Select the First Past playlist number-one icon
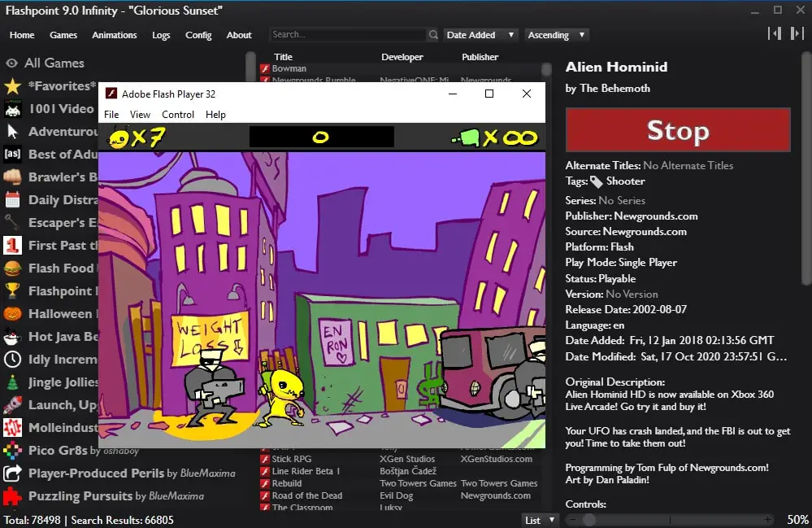Screen dimensions: 812x528 click(12, 245)
